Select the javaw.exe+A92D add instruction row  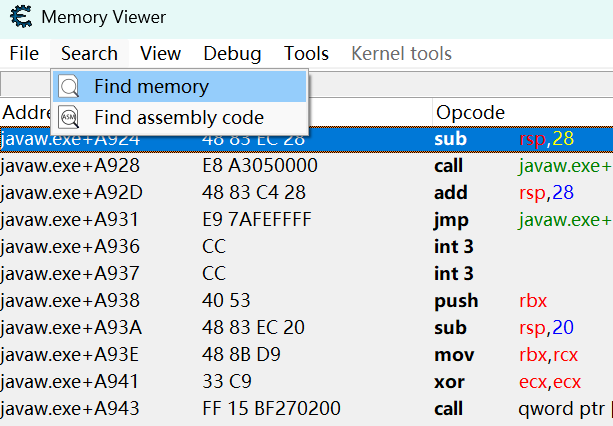click(300, 193)
